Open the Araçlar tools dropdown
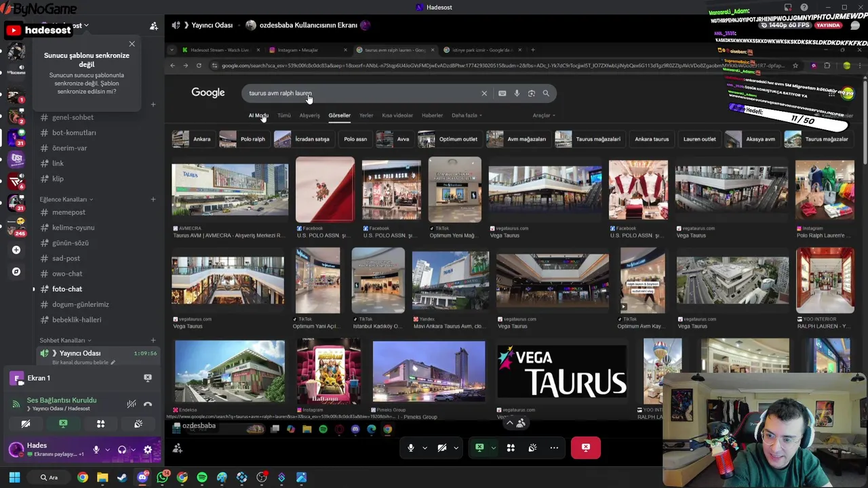 pyautogui.click(x=543, y=115)
